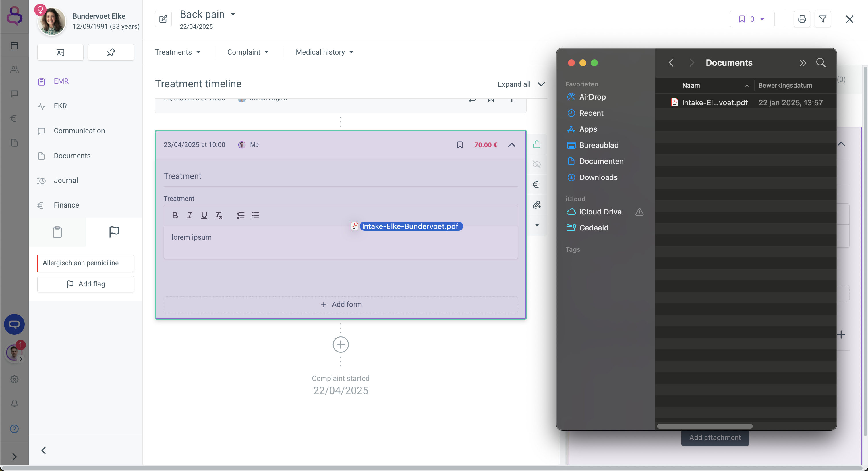
Task: Open help question mark icon
Action: click(x=14, y=429)
